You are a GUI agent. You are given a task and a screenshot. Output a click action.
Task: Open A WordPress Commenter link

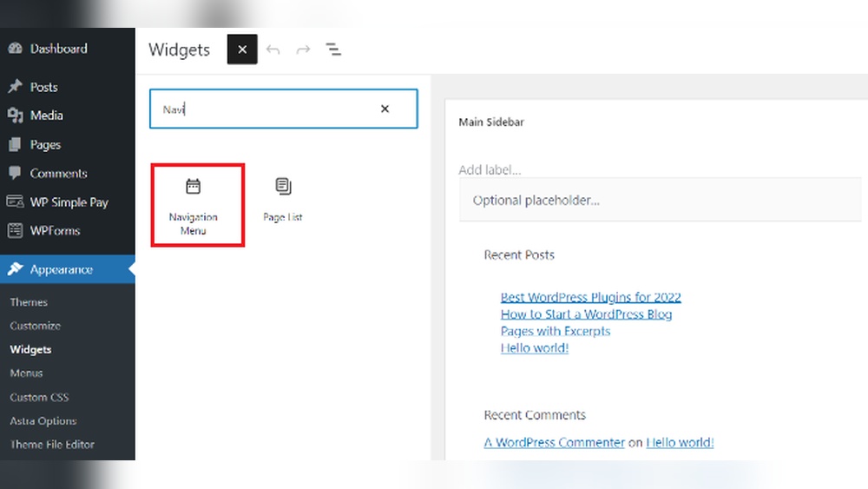pyautogui.click(x=554, y=442)
